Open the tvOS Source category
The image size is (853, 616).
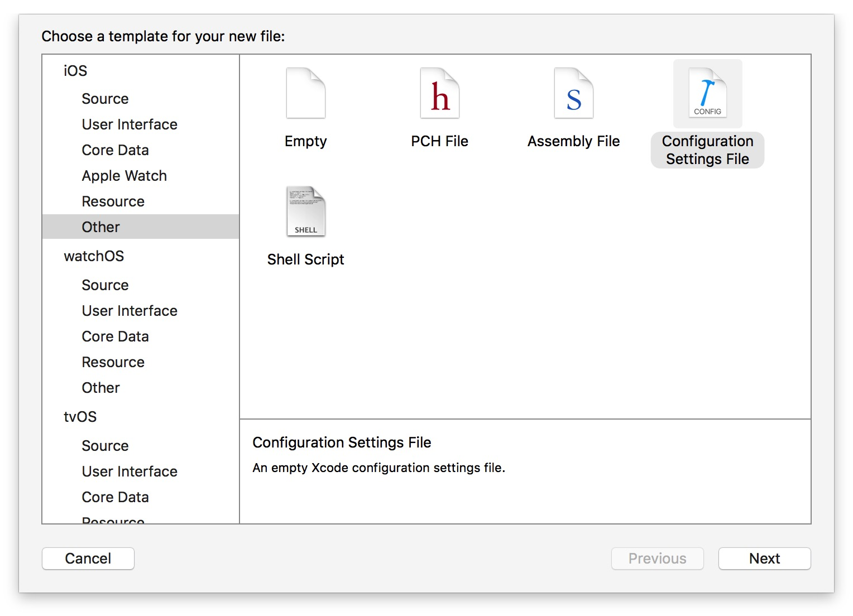(x=105, y=446)
